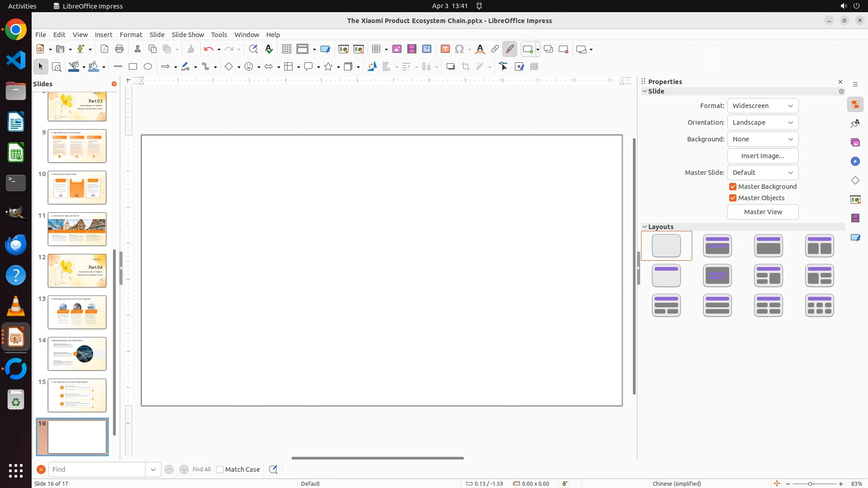Uncheck the Master Background checkbox

coord(733,187)
